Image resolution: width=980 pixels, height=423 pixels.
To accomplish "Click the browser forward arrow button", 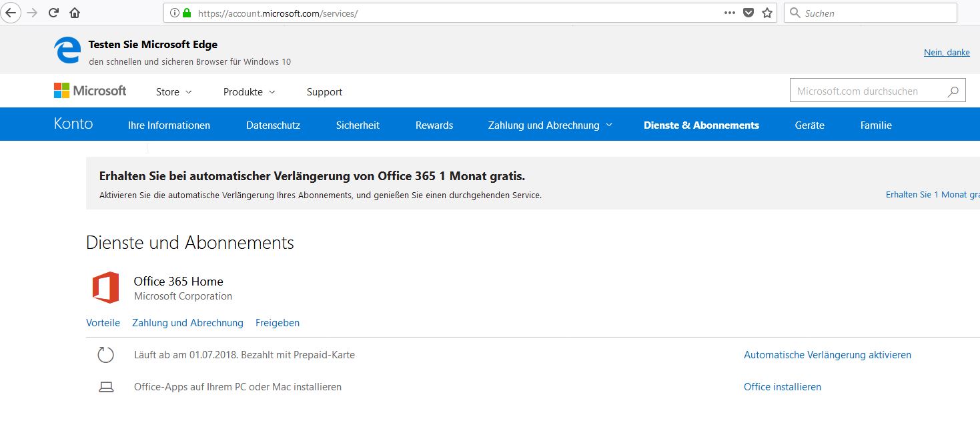I will (x=31, y=13).
